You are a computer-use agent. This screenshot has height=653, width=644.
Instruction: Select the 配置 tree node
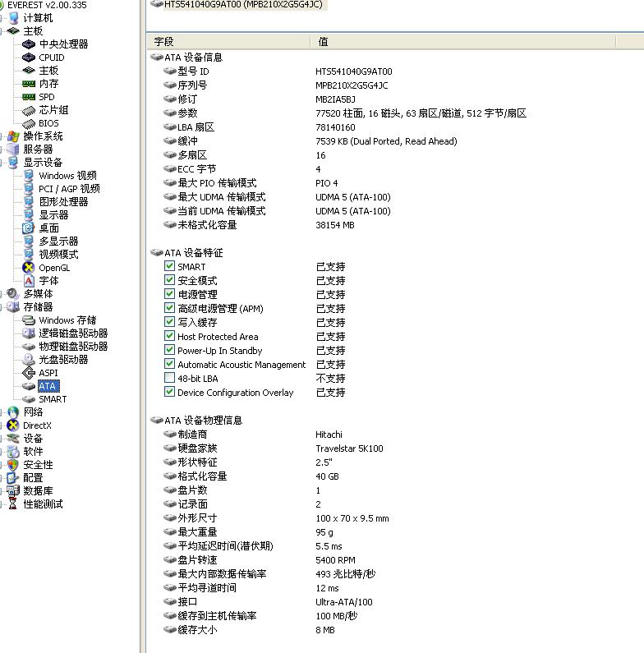pos(33,478)
